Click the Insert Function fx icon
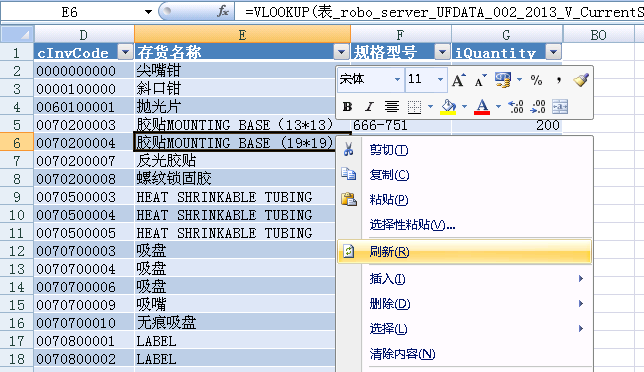The width and height of the screenshot is (644, 372). pyautogui.click(x=223, y=11)
